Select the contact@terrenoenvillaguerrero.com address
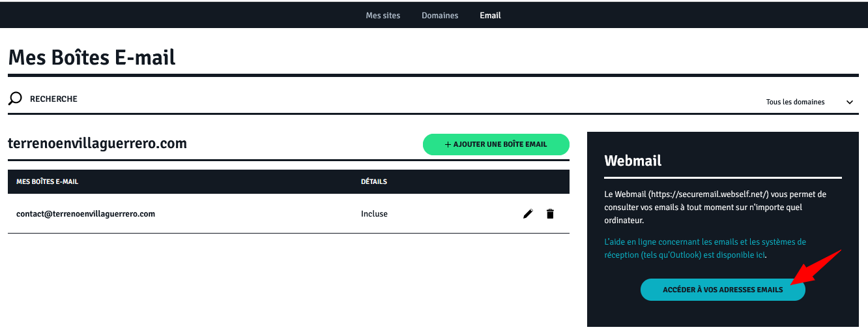The height and width of the screenshot is (336, 868). (85, 213)
